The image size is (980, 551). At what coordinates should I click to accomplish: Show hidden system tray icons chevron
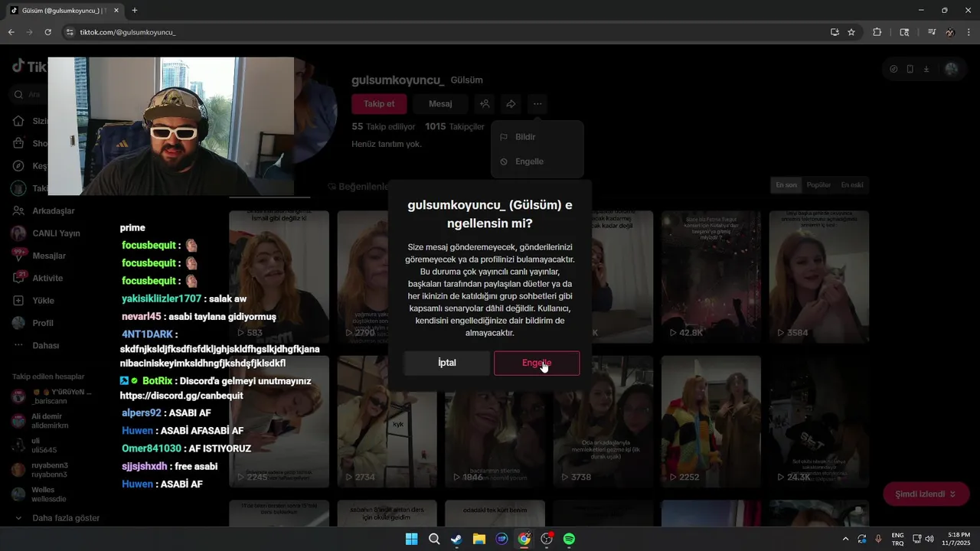pyautogui.click(x=845, y=539)
